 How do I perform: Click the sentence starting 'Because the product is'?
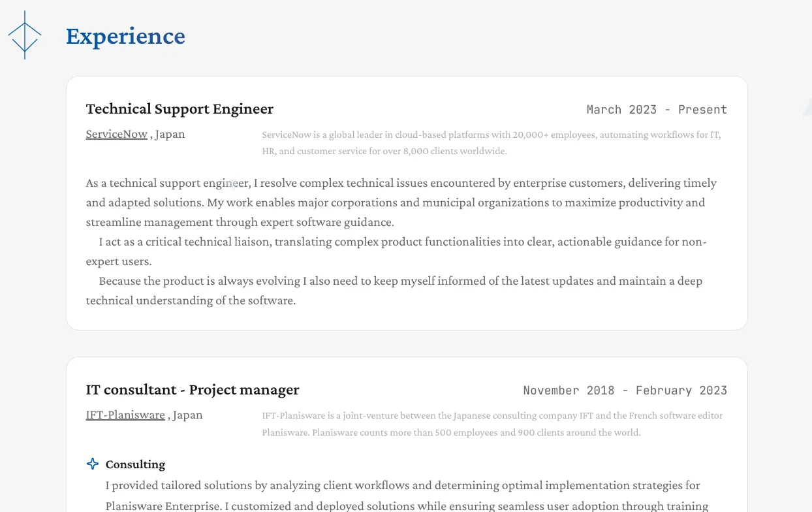400,281
